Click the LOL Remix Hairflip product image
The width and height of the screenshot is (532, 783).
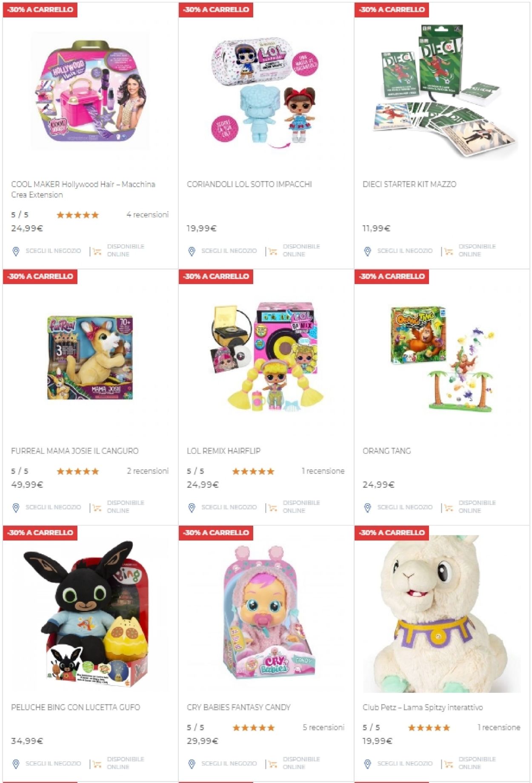(x=266, y=357)
